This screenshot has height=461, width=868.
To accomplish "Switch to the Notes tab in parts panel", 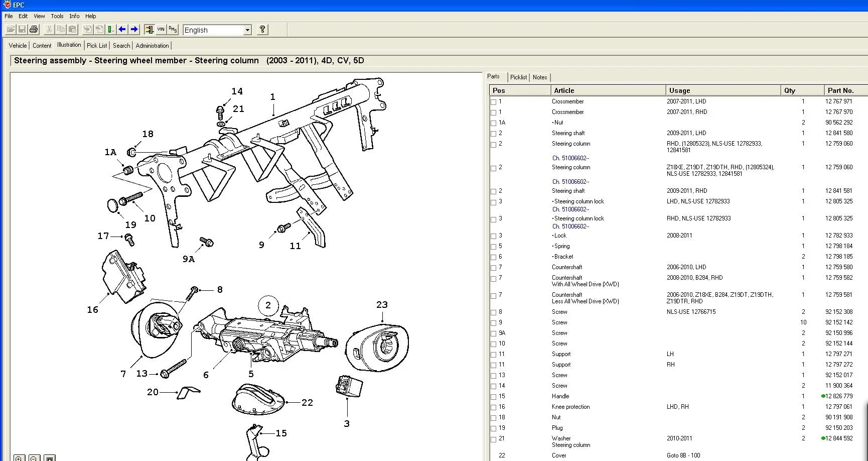I will click(x=540, y=77).
